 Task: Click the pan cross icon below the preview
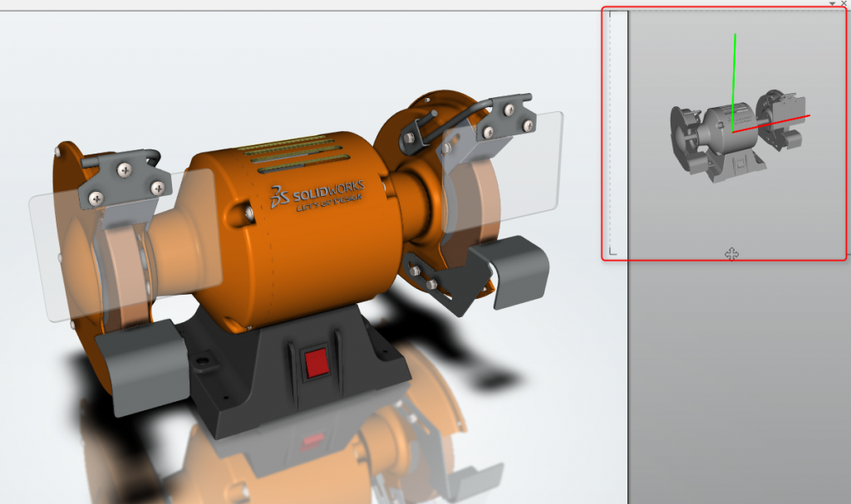coord(731,253)
